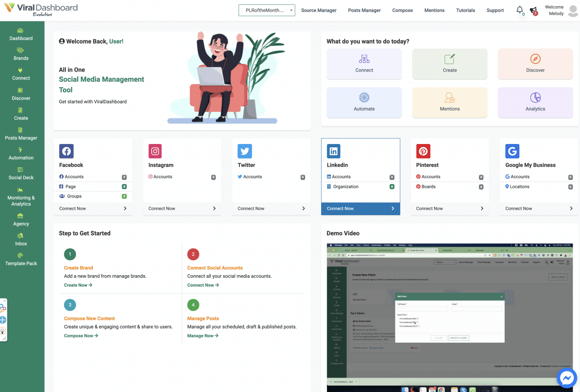Image resolution: width=580 pixels, height=392 pixels.
Task: Open the Connect sidebar item
Action: pos(21,74)
